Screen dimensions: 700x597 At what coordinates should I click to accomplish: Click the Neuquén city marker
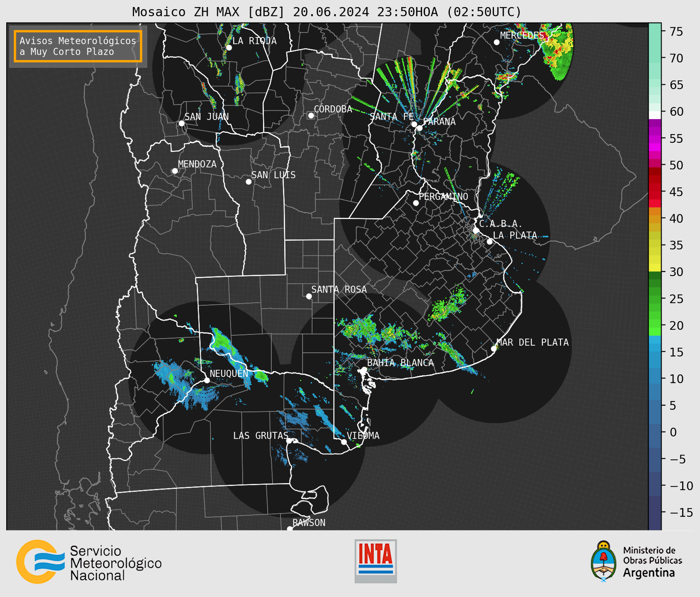[x=207, y=380]
